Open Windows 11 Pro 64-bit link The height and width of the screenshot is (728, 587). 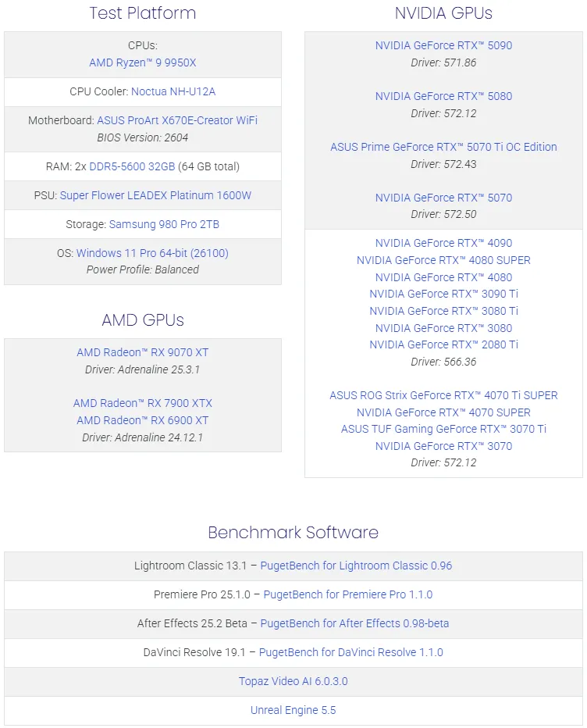[152, 253]
